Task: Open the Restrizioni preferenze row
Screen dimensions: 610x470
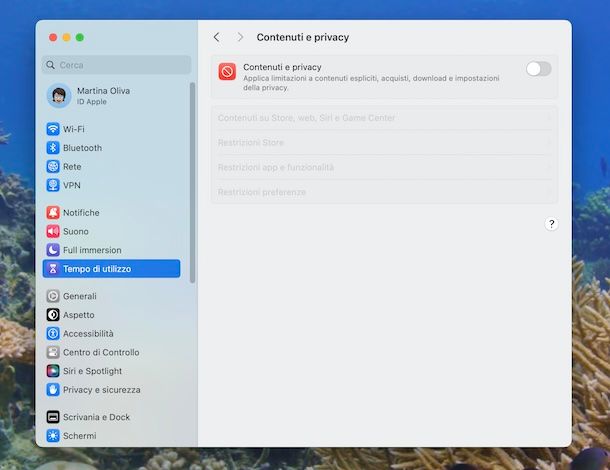Action: point(384,192)
